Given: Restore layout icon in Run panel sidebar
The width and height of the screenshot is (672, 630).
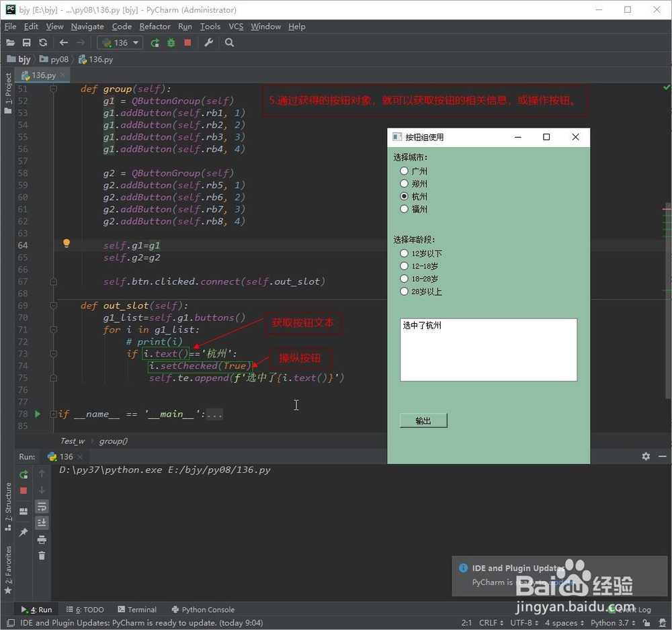Looking at the screenshot, I should tap(24, 511).
